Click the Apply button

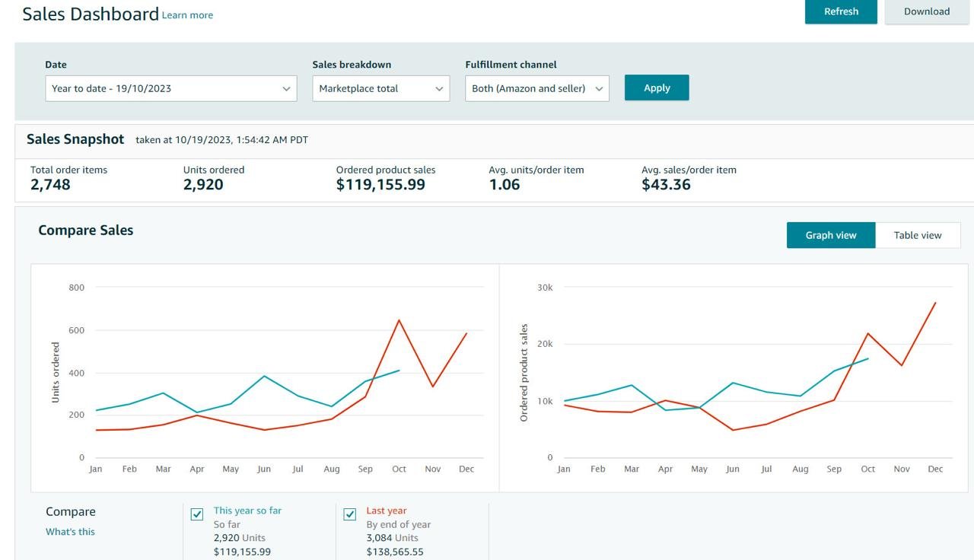point(657,87)
